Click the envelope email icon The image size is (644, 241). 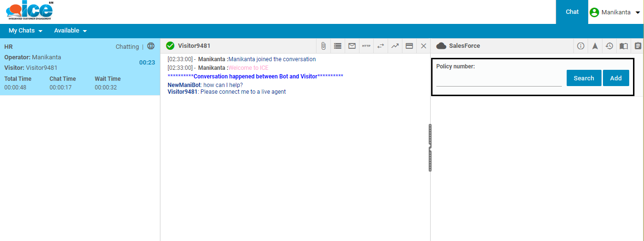[x=352, y=46]
